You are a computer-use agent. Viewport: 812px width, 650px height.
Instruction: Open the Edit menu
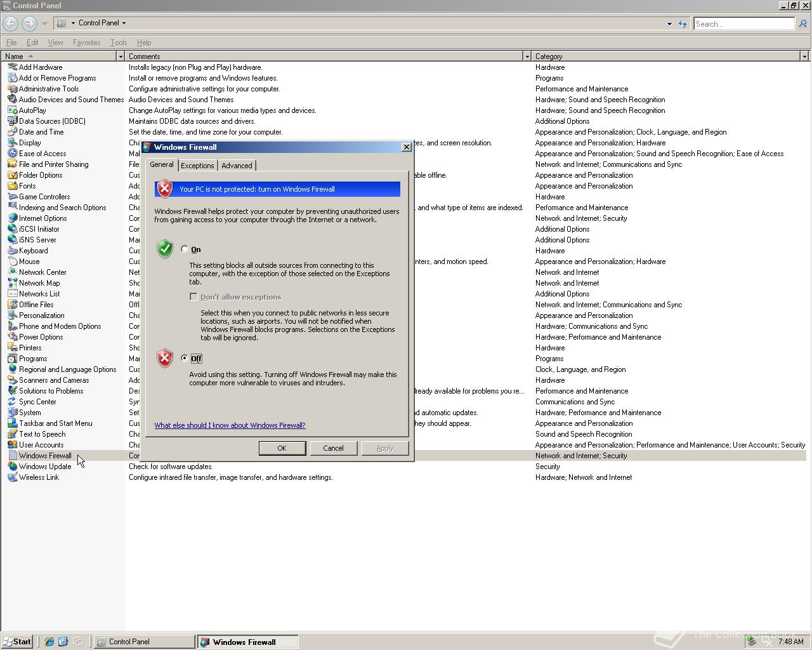coord(32,43)
